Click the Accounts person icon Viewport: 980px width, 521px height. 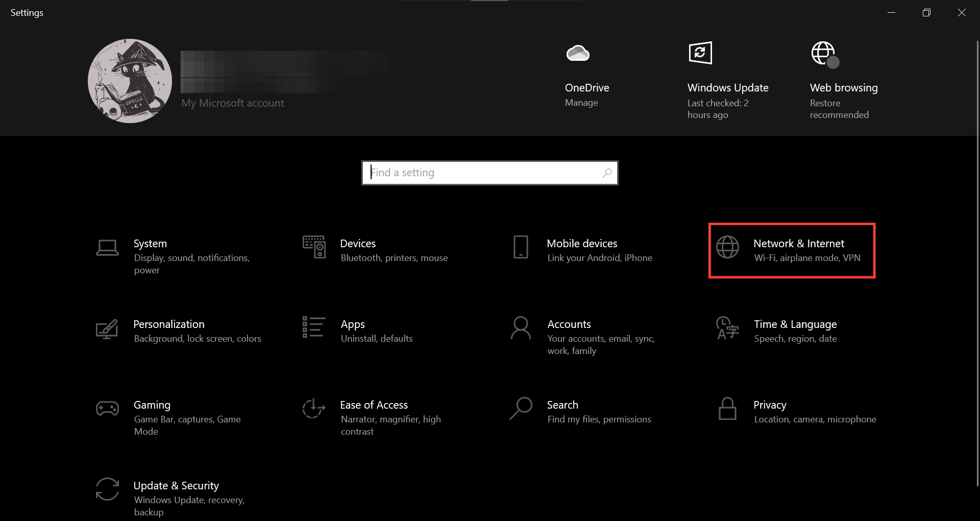point(521,328)
